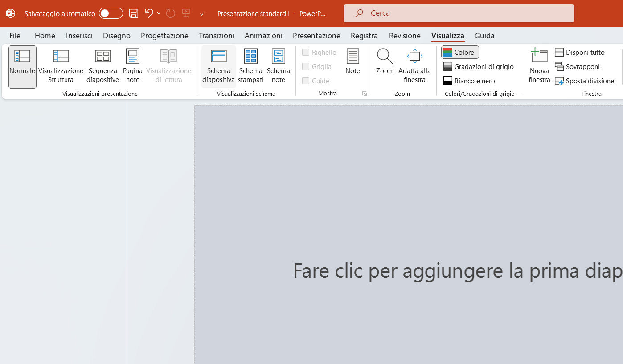Open a Nuova finestra
The height and width of the screenshot is (364, 623).
click(x=539, y=65)
